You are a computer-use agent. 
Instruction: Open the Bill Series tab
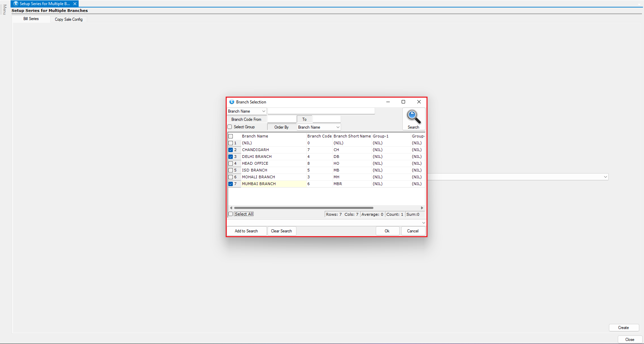pos(31,19)
